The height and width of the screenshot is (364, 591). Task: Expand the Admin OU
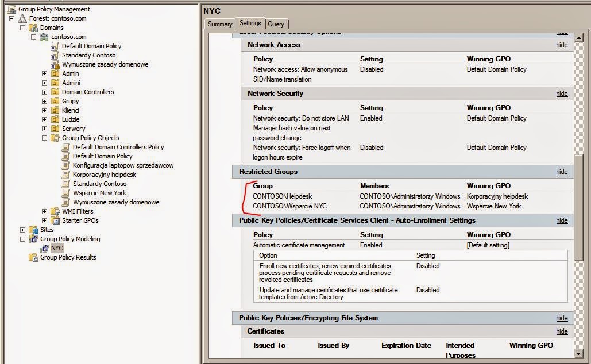tap(44, 74)
